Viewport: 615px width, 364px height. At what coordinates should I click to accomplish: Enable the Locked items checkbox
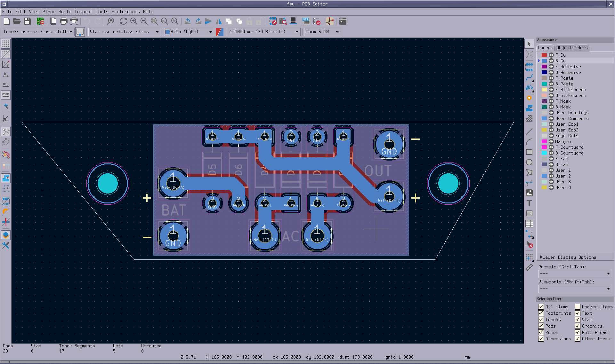tap(578, 307)
